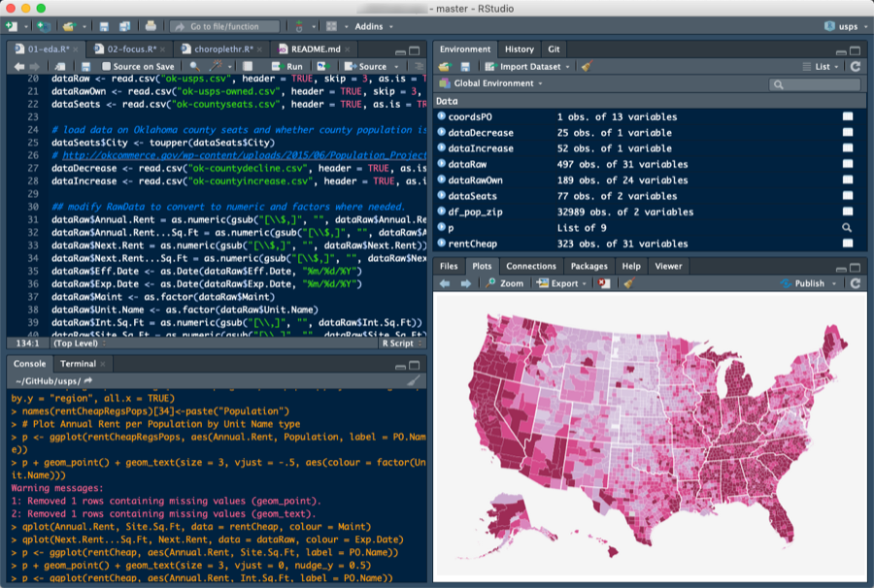Image resolution: width=874 pixels, height=588 pixels.
Task: Enable the Source on Save checkbox
Action: coord(106,66)
